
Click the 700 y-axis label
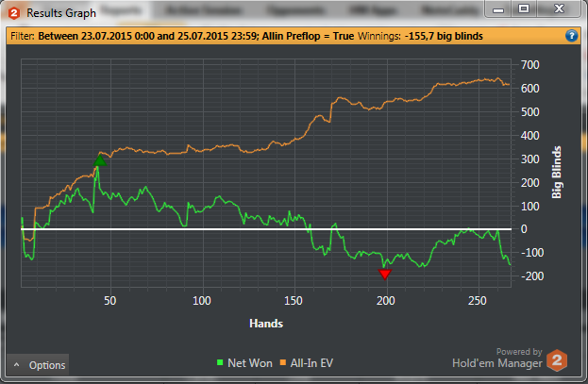pos(529,65)
